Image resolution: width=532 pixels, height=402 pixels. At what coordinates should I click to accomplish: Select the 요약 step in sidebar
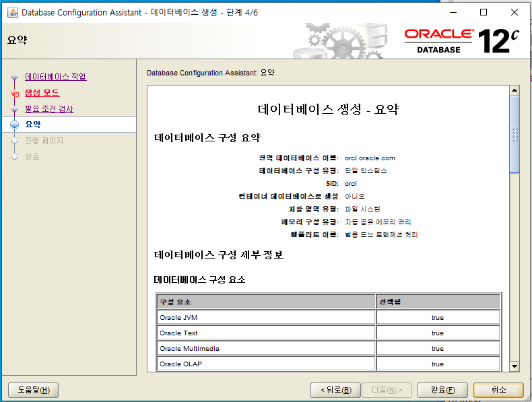click(69, 125)
